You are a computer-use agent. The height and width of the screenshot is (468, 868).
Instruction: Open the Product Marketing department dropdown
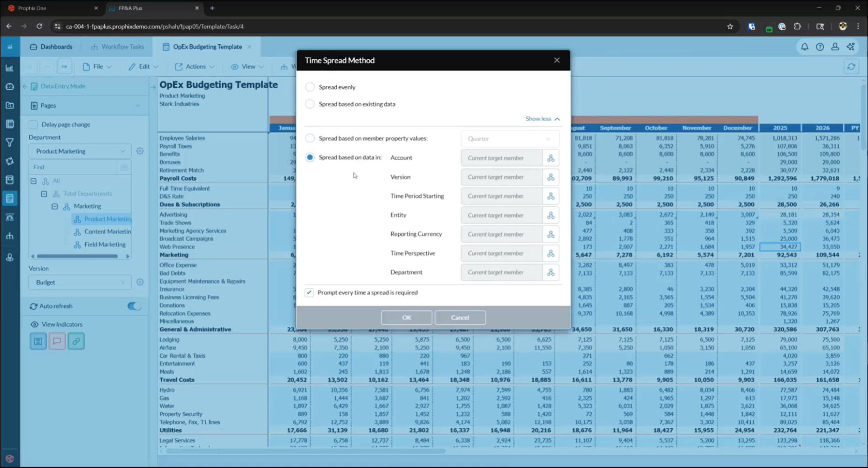[80, 151]
